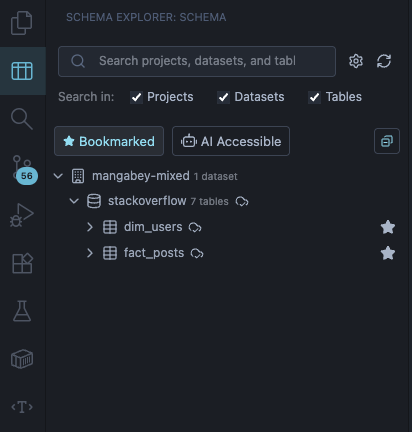Toggle the Bookmarked filter button

[109, 141]
